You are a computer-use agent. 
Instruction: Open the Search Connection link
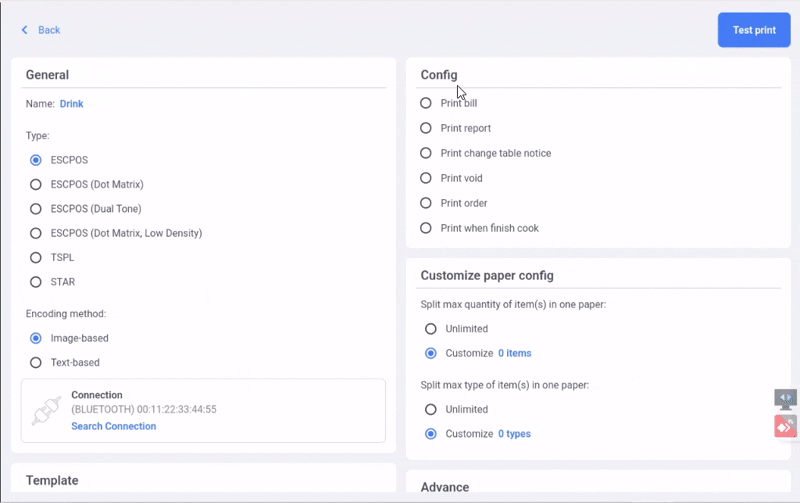point(113,426)
